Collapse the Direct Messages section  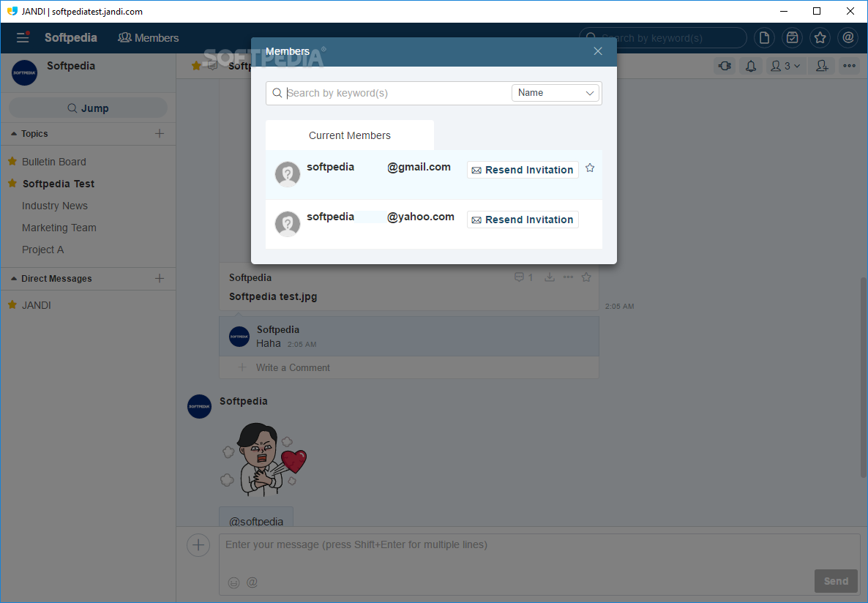click(x=14, y=279)
